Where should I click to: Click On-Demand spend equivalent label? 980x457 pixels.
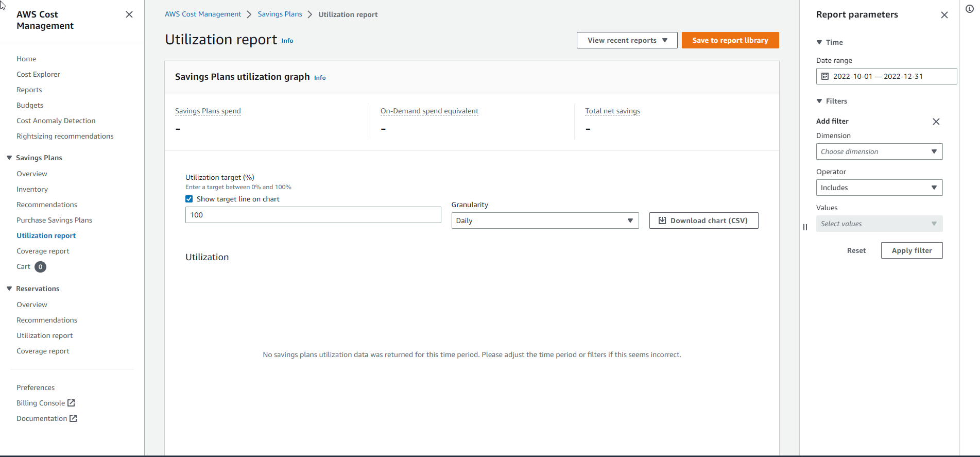click(x=429, y=111)
